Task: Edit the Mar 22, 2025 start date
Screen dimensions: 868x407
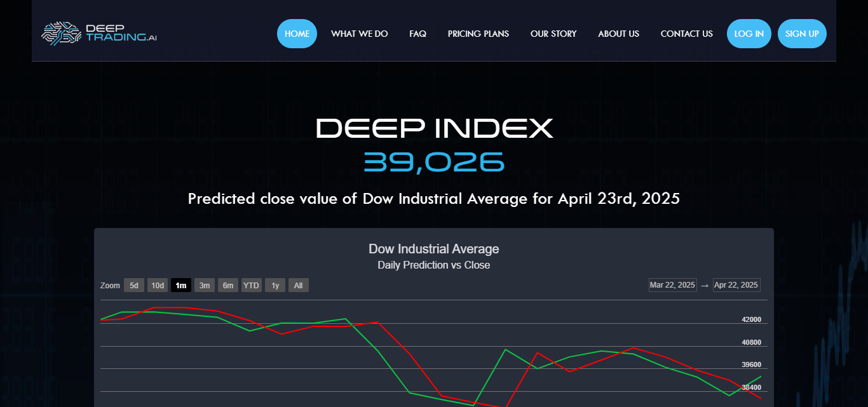Action: (x=673, y=285)
